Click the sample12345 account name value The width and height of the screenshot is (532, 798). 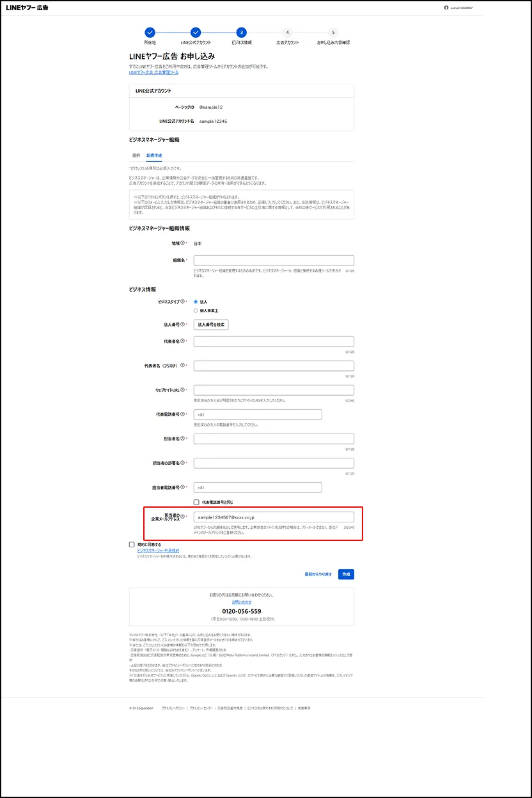click(x=213, y=121)
